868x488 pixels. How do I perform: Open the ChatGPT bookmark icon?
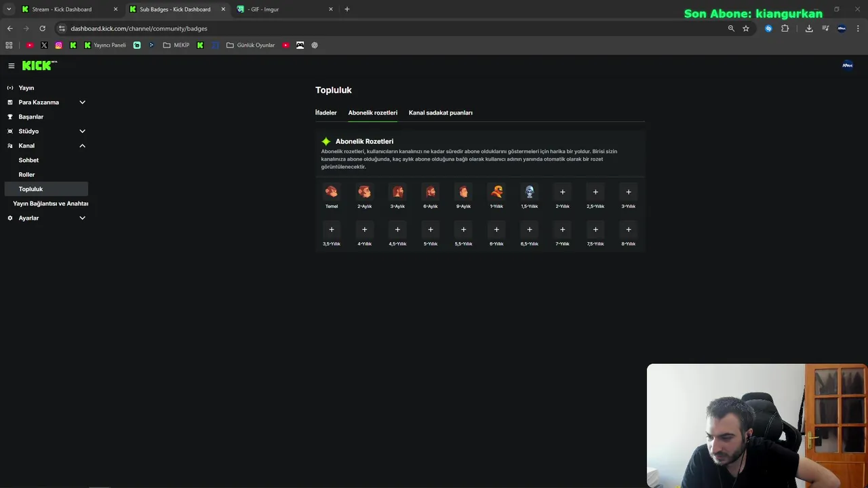[x=315, y=45]
